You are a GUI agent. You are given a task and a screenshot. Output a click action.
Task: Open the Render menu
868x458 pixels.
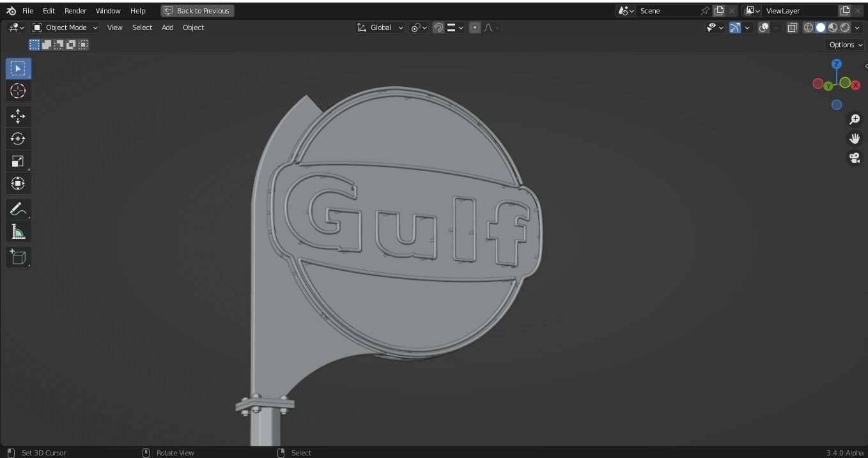pyautogui.click(x=75, y=11)
